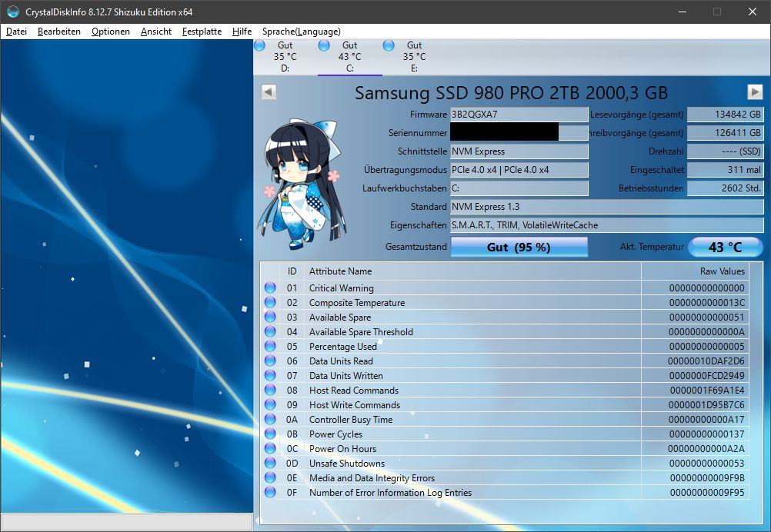771x532 pixels.
Task: Click status orb for Host Read Commands
Action: (270, 390)
